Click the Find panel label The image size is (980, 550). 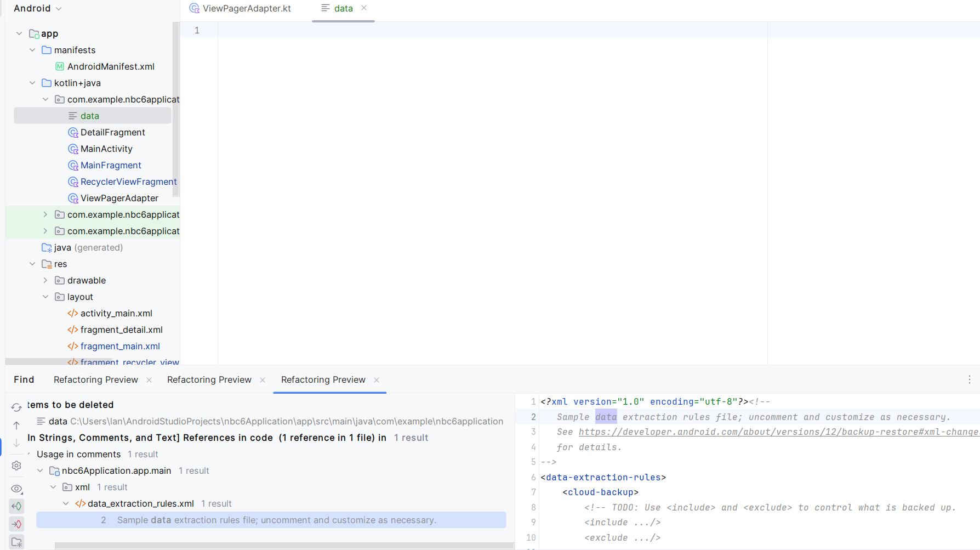[24, 380]
